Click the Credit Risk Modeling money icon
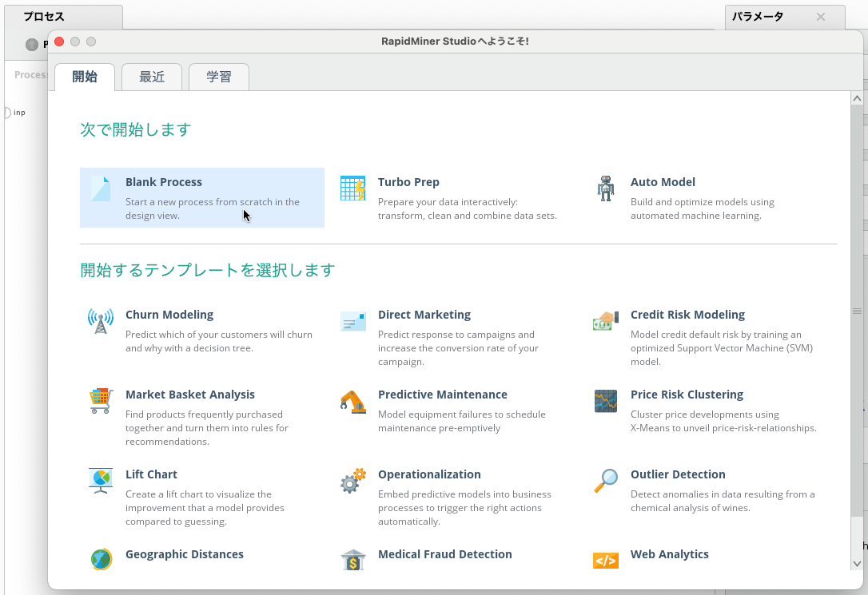This screenshot has height=595, width=868. point(606,321)
